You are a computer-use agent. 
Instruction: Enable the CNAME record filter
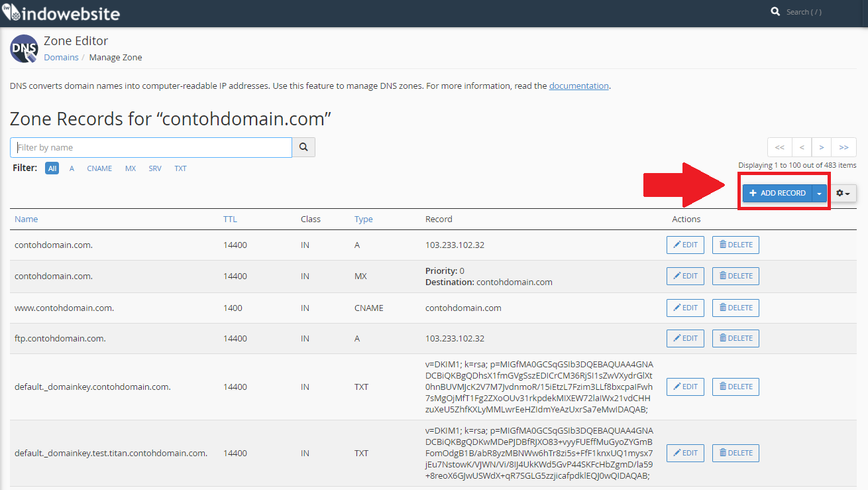pos(99,168)
